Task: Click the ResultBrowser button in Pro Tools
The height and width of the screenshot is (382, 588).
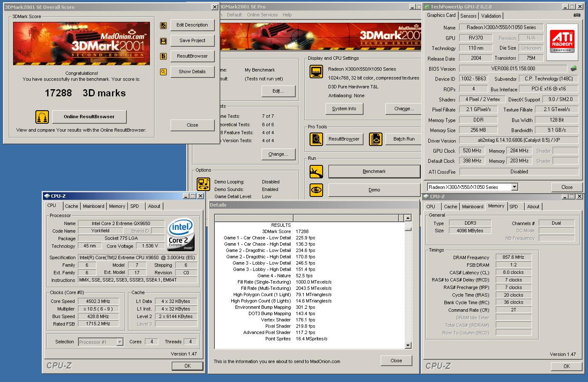Action: (344, 139)
